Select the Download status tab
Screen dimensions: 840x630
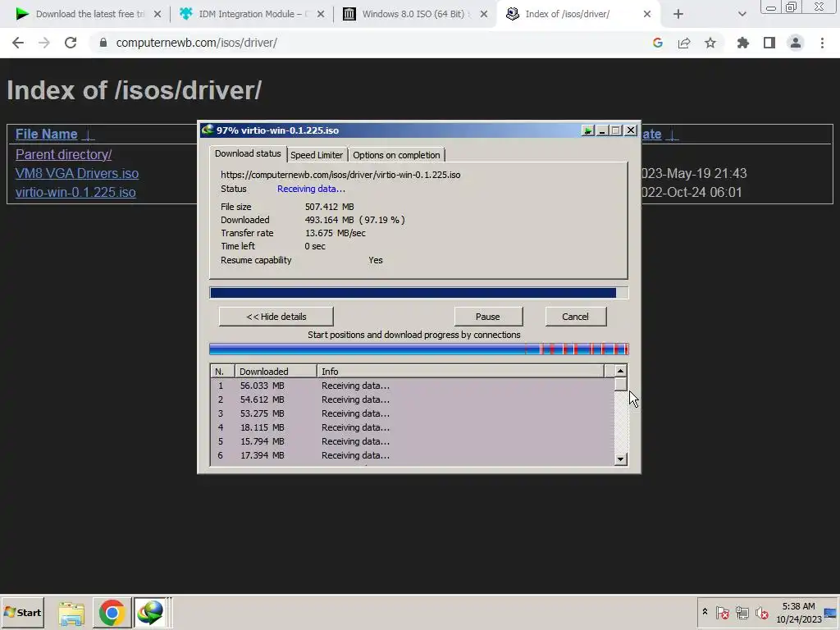click(248, 153)
